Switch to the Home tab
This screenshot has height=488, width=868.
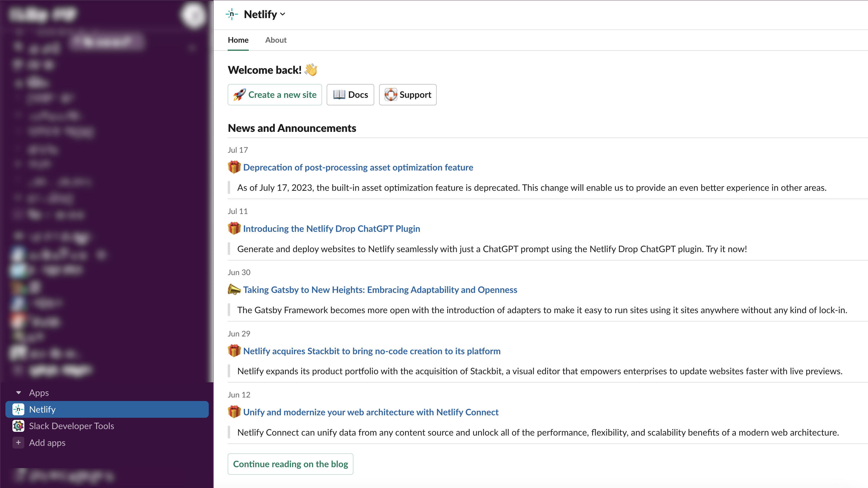pyautogui.click(x=238, y=40)
